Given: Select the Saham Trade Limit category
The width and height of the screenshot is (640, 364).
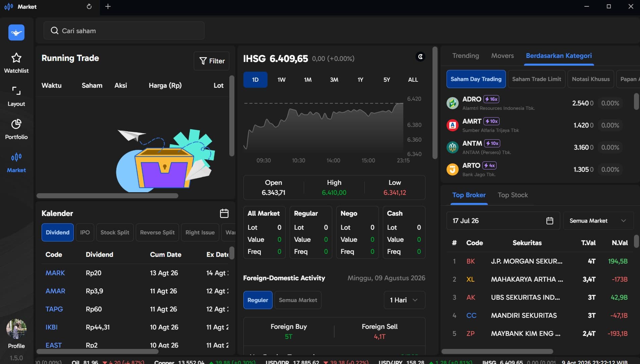Looking at the screenshot, I should pyautogui.click(x=537, y=79).
